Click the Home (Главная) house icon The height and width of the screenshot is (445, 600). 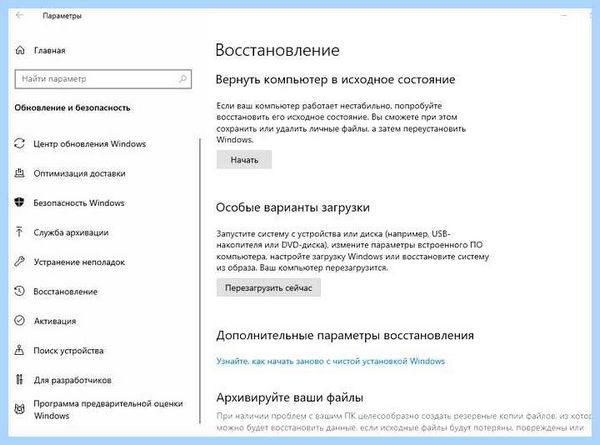pos(20,50)
